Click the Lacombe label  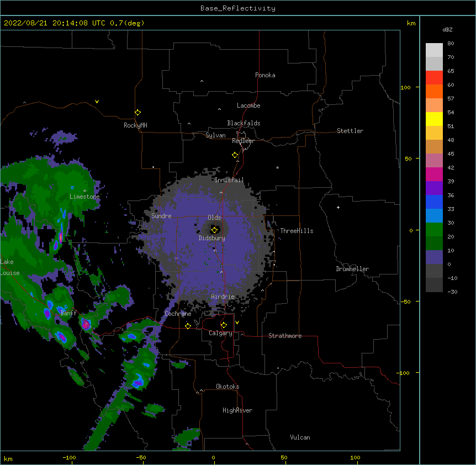point(248,105)
